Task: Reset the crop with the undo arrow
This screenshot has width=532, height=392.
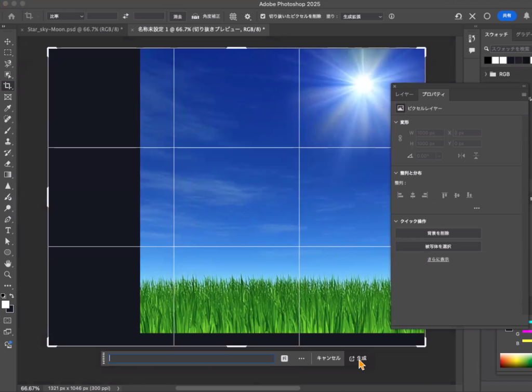Action: click(x=458, y=17)
